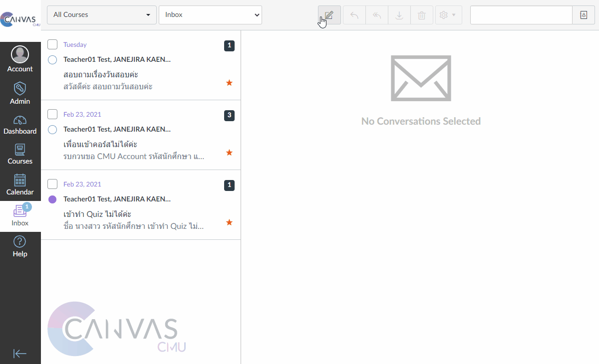Screen dimensions: 599x364
Task: Click the reply all icon in toolbar
Action: 377,15
